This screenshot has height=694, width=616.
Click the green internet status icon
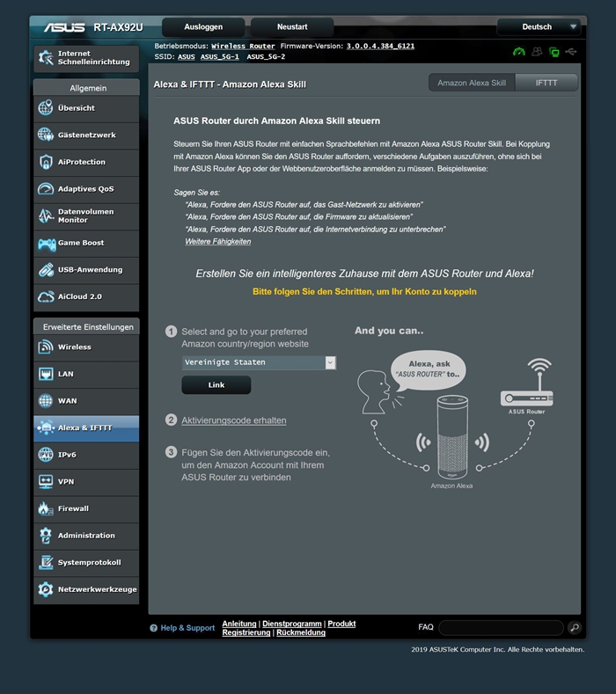point(519,52)
